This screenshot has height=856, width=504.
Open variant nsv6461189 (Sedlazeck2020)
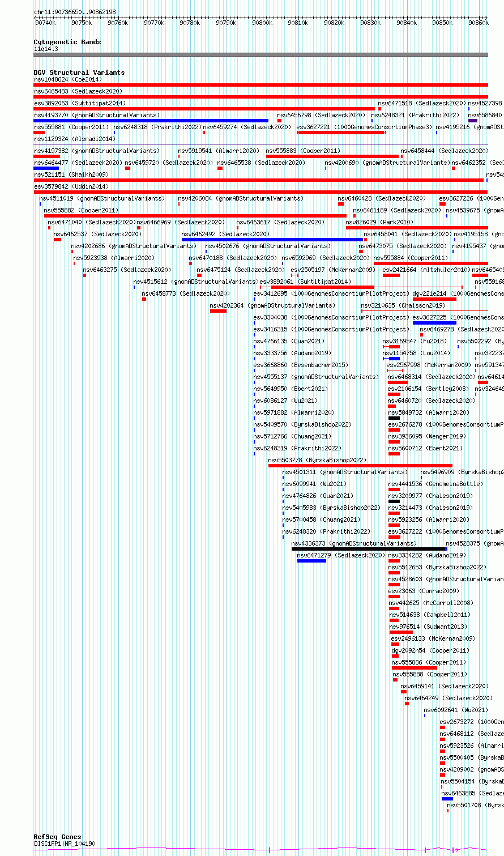click(x=397, y=210)
